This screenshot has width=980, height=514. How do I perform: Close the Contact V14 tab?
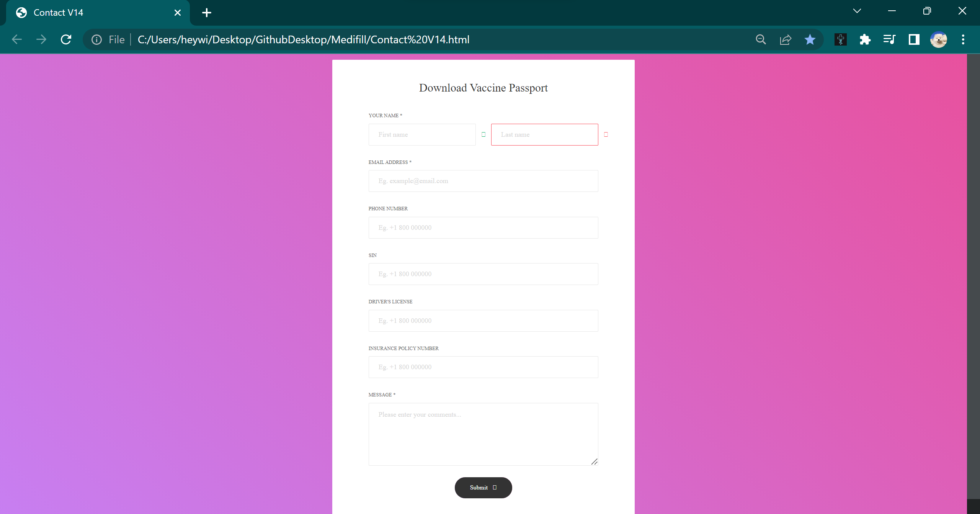[178, 13]
